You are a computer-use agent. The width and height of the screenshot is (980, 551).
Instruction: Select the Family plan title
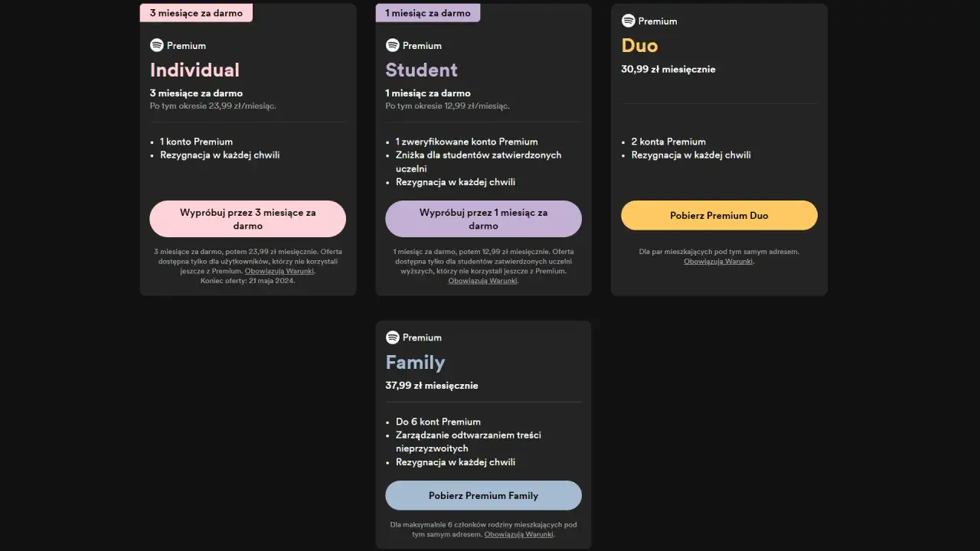click(x=415, y=362)
